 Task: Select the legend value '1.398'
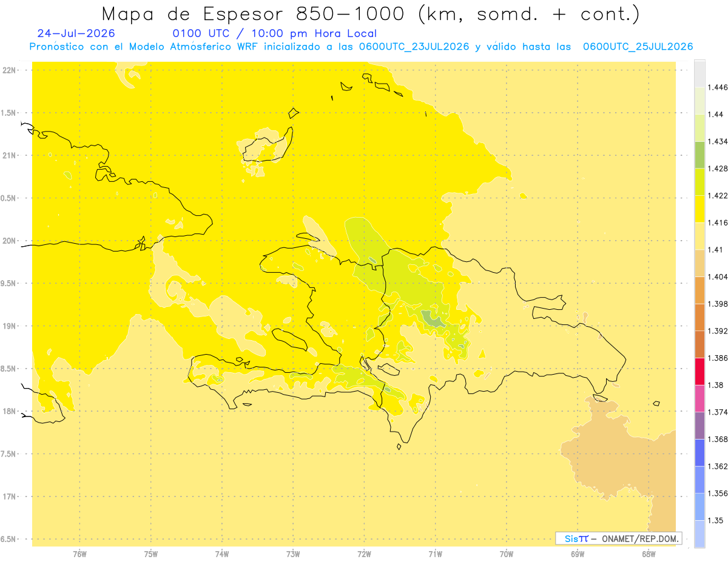coord(718,304)
